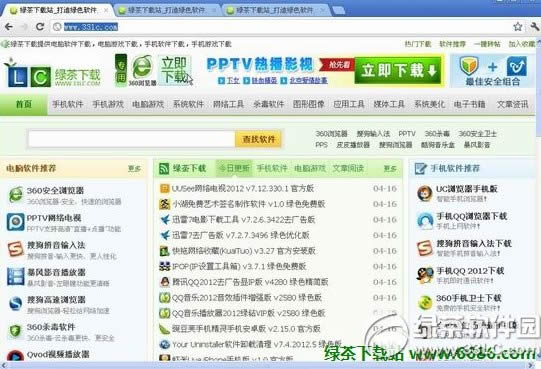The height and width of the screenshot is (369, 541).
Task: Click the 酷狗音乐盒 hot keyword link
Action: (x=437, y=145)
